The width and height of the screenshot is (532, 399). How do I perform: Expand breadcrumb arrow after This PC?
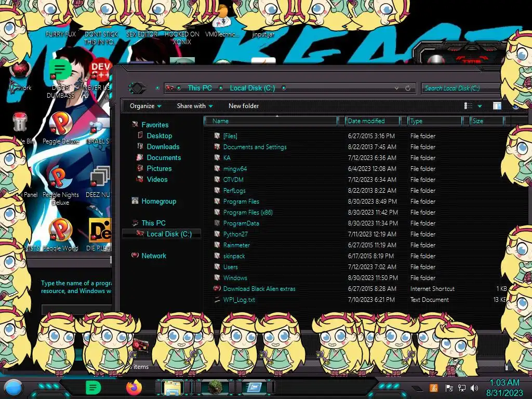point(221,88)
